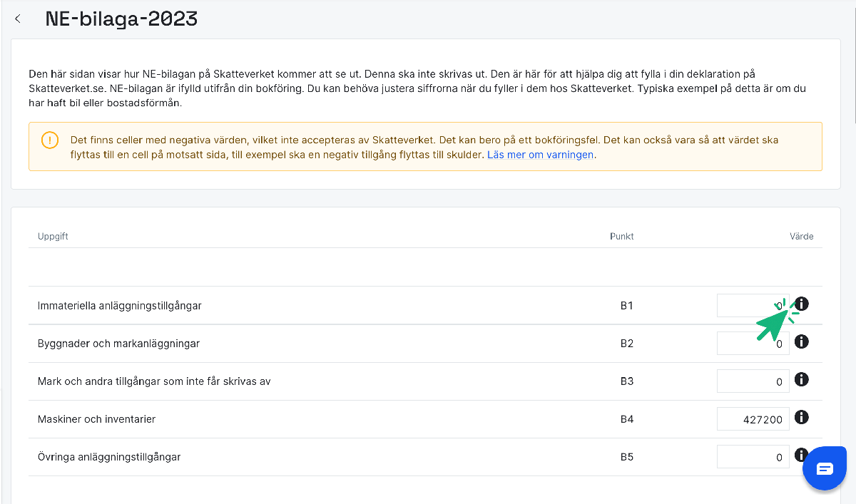View info about Maskiner och inventarier
This screenshot has height=504, width=856.
[802, 418]
